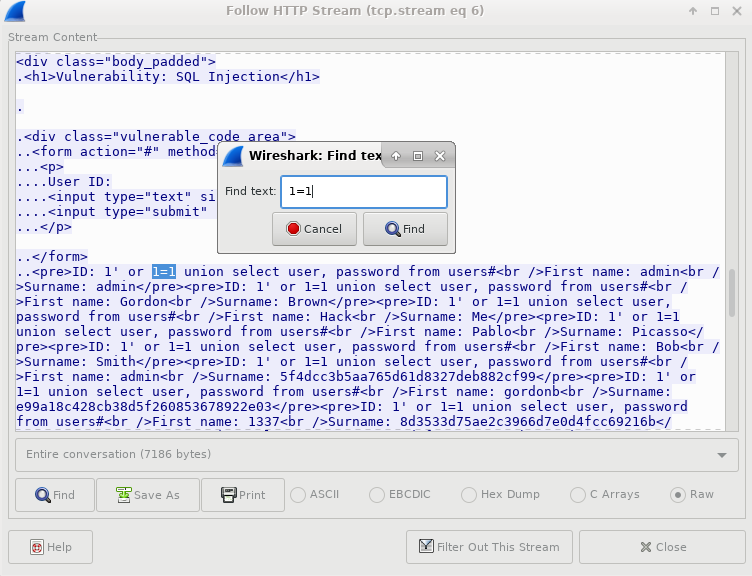The width and height of the screenshot is (752, 576).
Task: Select the EBCDIC display format
Action: coord(377,495)
